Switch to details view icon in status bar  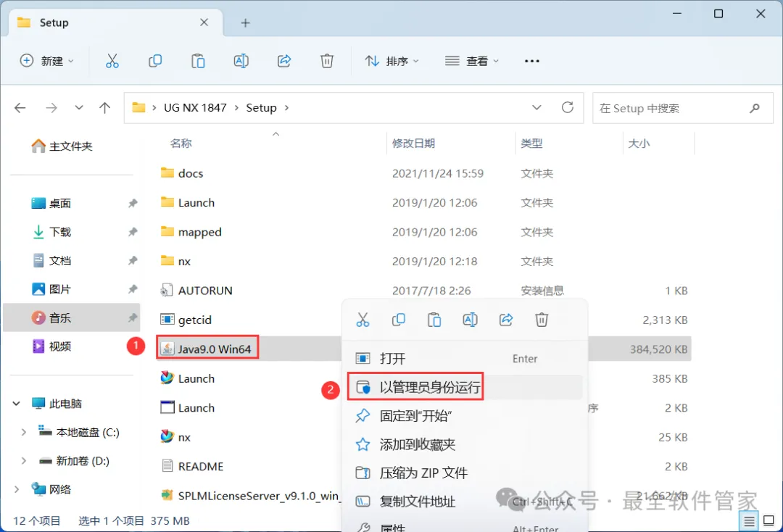(x=749, y=522)
